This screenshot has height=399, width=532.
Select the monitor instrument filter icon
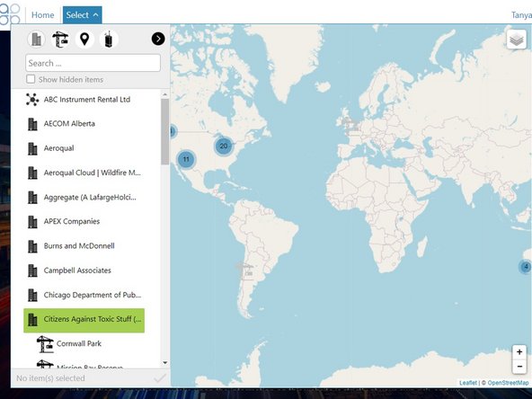[x=109, y=40]
